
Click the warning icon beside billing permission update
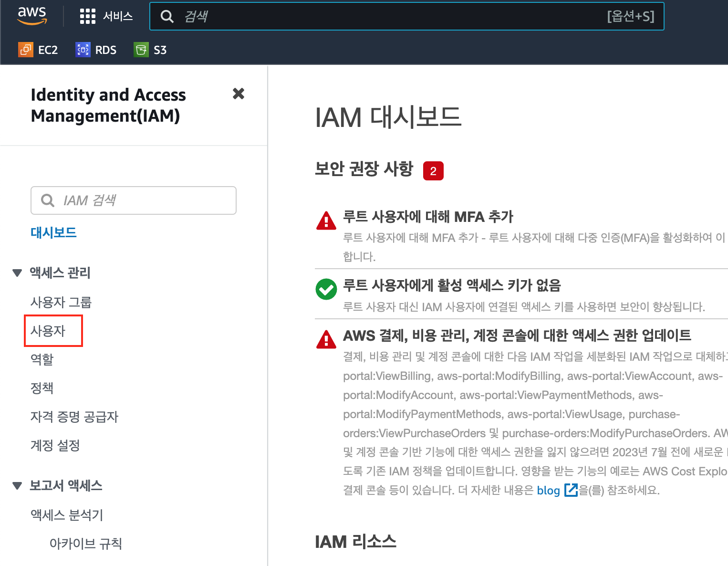point(326,339)
